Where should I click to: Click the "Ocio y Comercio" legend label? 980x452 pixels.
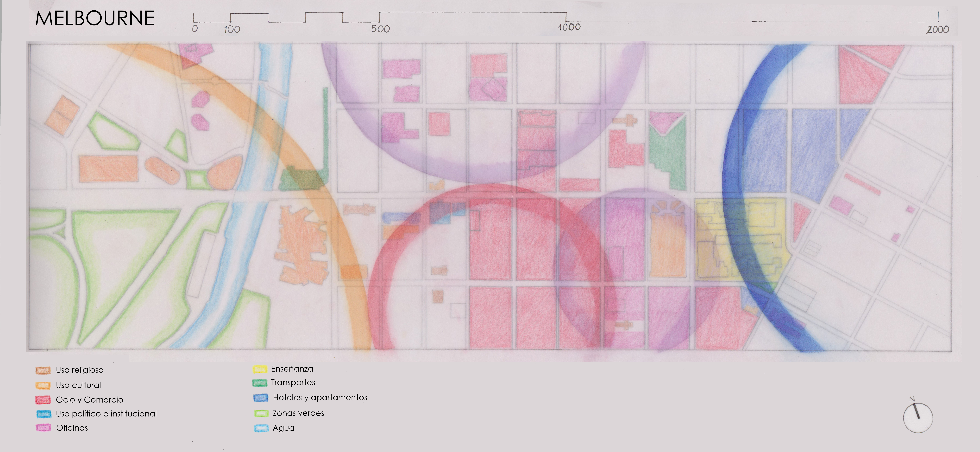[x=89, y=400]
